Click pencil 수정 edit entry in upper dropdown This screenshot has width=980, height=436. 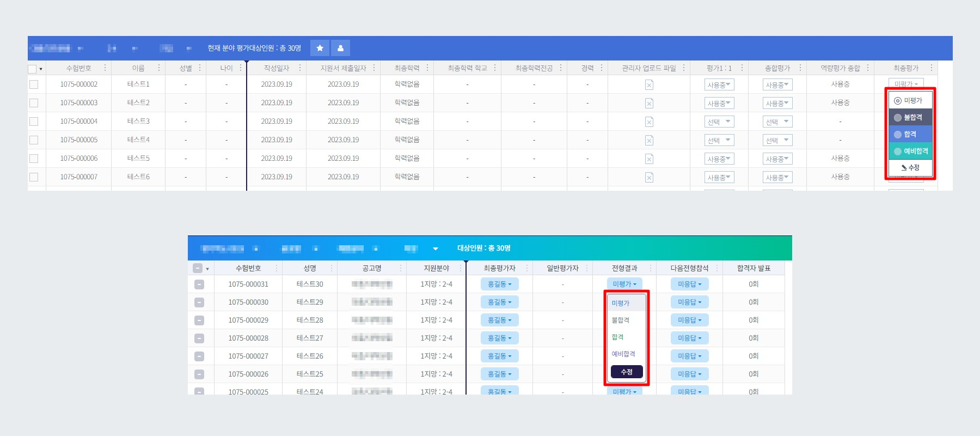coord(910,168)
